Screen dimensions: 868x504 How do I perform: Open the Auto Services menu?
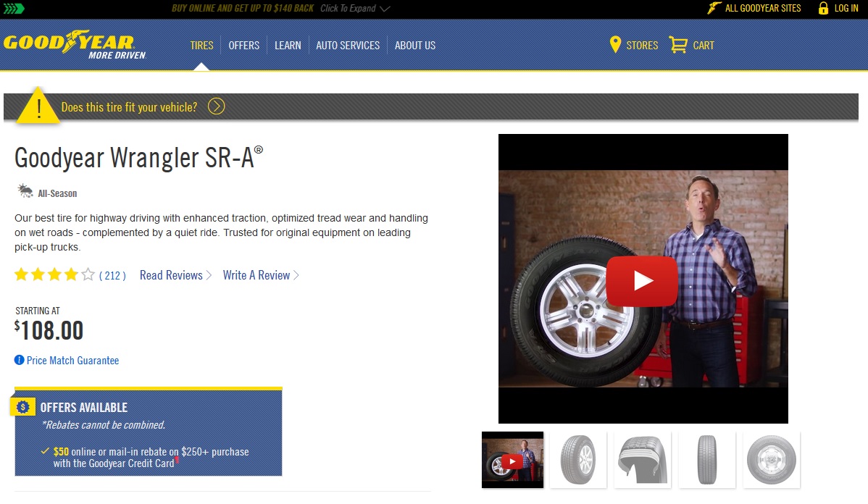348,46
